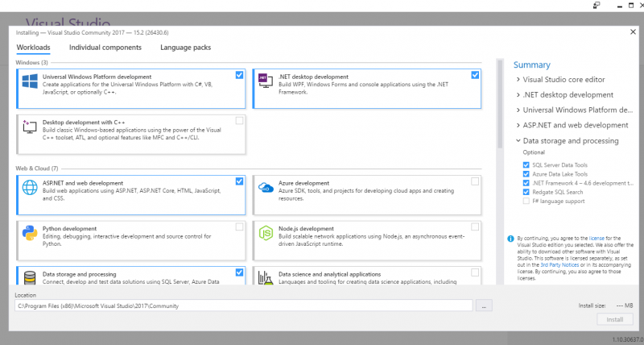Click the Node.js hexagon icon
The height and width of the screenshot is (345, 644).
pyautogui.click(x=266, y=233)
